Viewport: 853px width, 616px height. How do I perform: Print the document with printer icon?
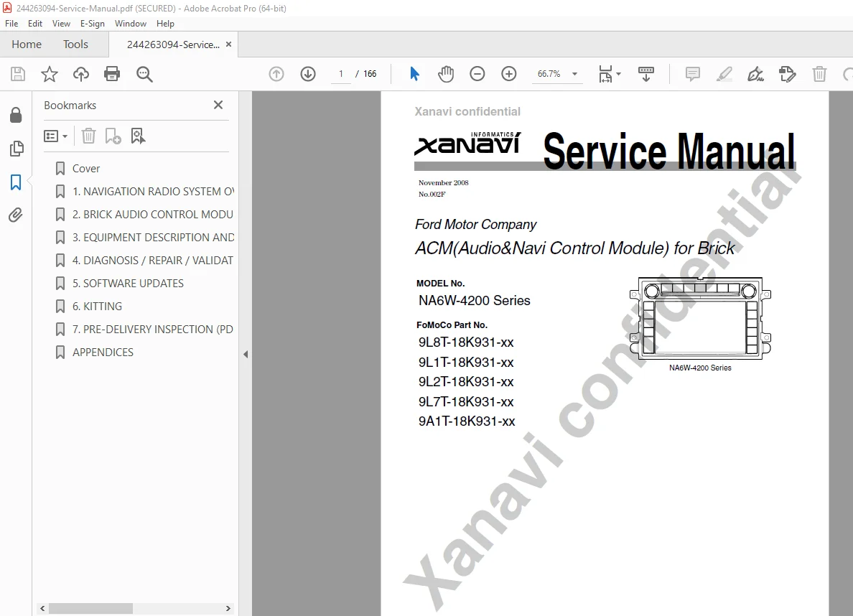112,74
